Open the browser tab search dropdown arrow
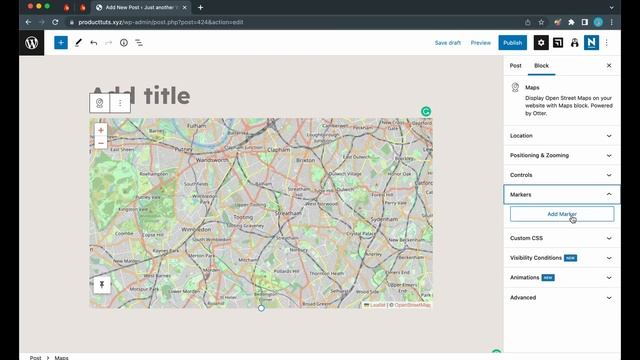Image resolution: width=640 pixels, height=360 pixels. [611, 7]
